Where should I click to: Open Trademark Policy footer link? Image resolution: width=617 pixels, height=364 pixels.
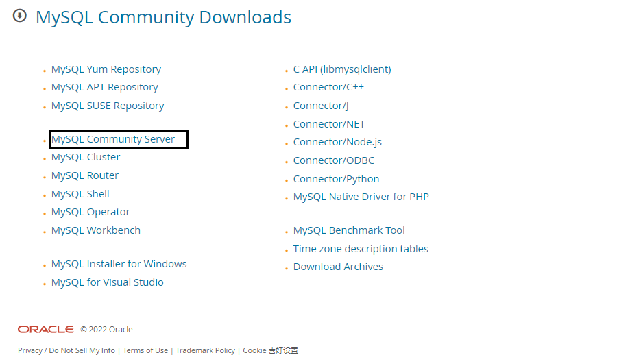pyautogui.click(x=206, y=350)
